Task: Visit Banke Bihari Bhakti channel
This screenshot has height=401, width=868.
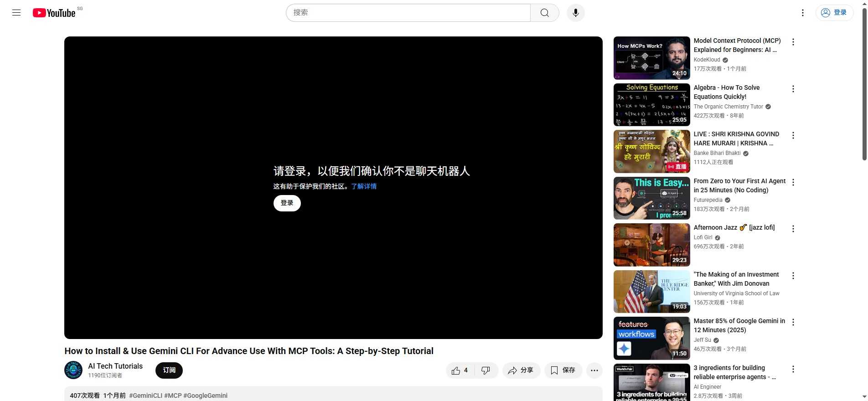Action: coord(717,153)
